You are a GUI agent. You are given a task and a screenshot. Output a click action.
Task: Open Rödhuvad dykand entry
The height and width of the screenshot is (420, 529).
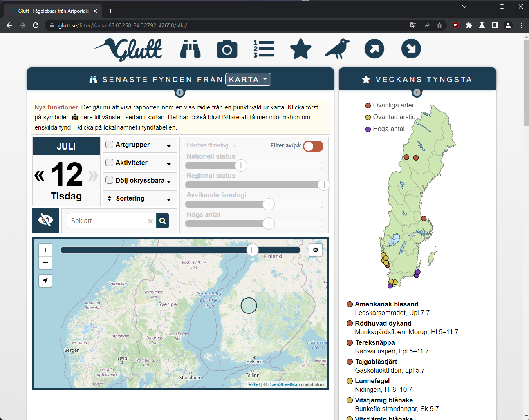[x=383, y=323]
